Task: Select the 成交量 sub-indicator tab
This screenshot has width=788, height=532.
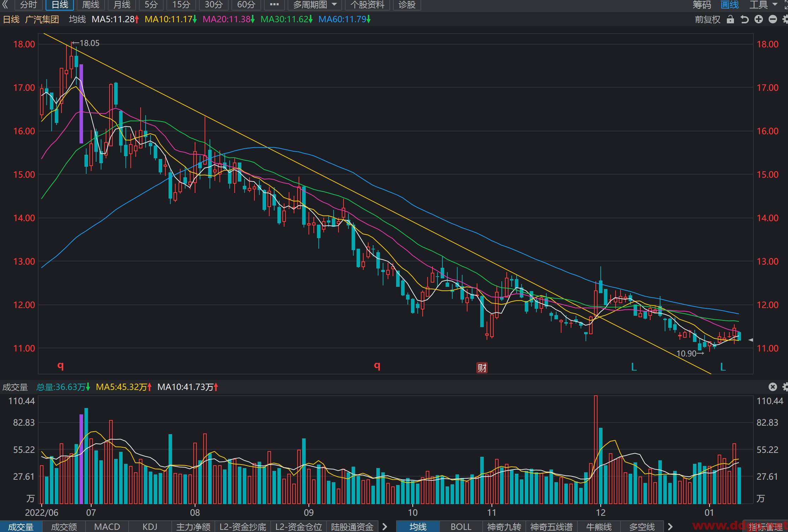Action: point(21,527)
